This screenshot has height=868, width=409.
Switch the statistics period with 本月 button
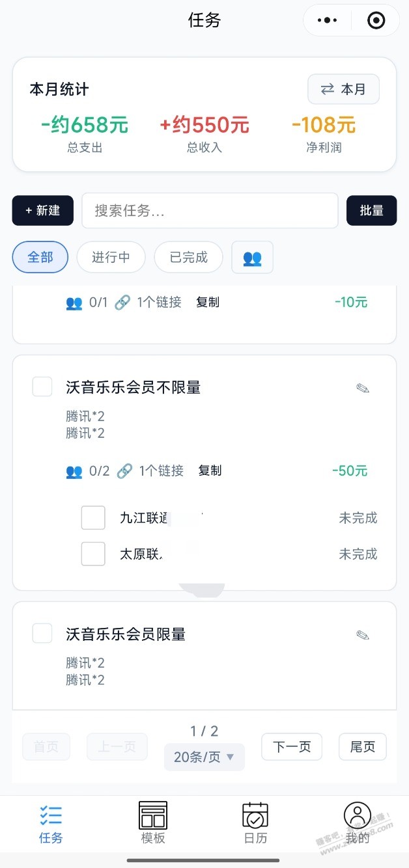(343, 89)
